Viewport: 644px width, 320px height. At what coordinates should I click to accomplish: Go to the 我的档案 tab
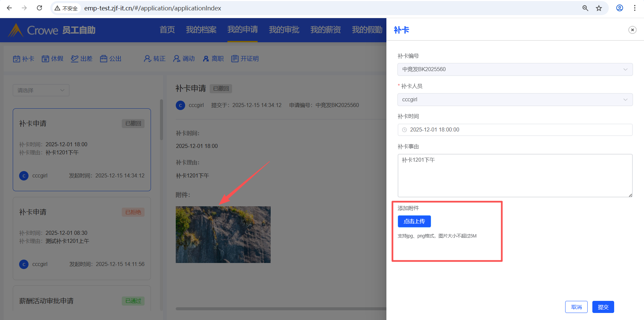coord(201,30)
